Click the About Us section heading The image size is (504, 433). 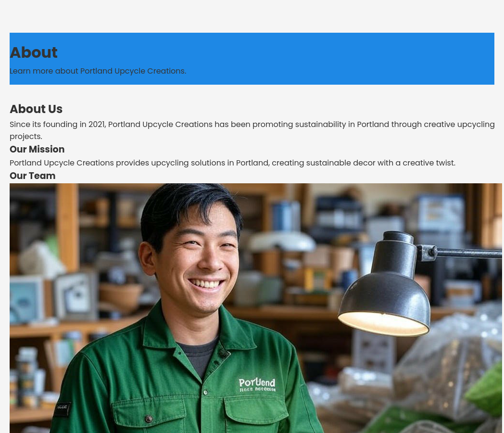point(36,109)
